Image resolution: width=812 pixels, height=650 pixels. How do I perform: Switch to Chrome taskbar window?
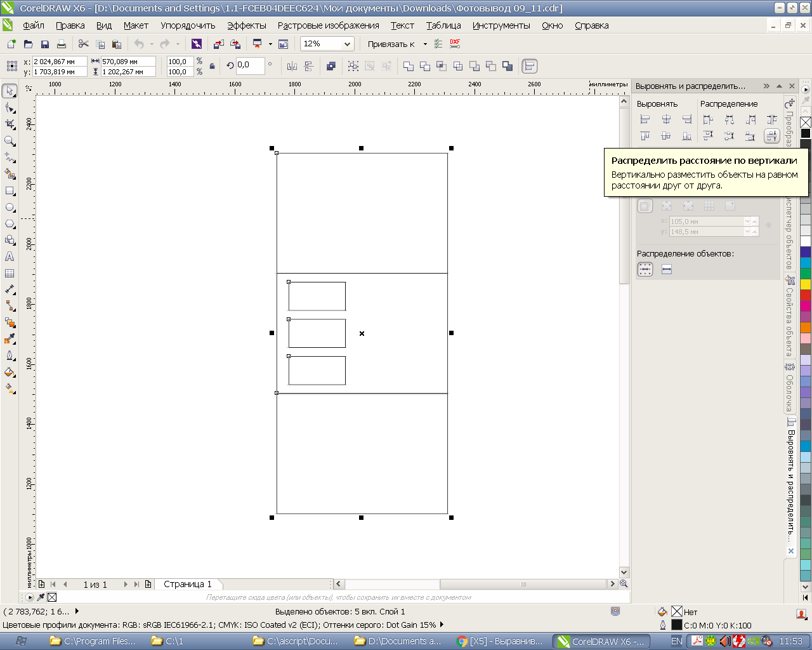click(x=501, y=641)
